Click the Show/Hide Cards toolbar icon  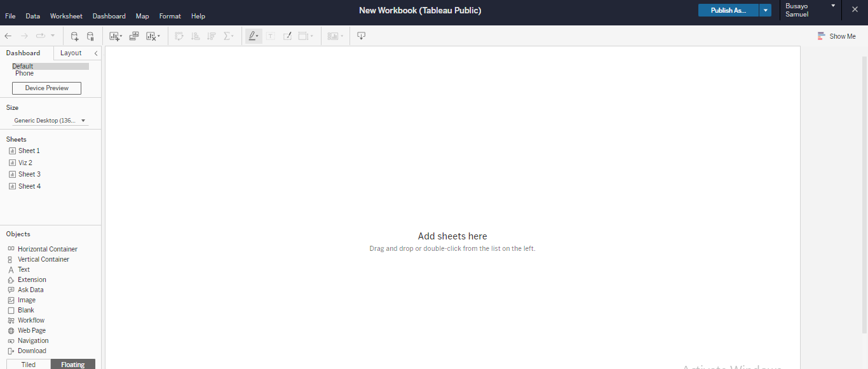(332, 36)
